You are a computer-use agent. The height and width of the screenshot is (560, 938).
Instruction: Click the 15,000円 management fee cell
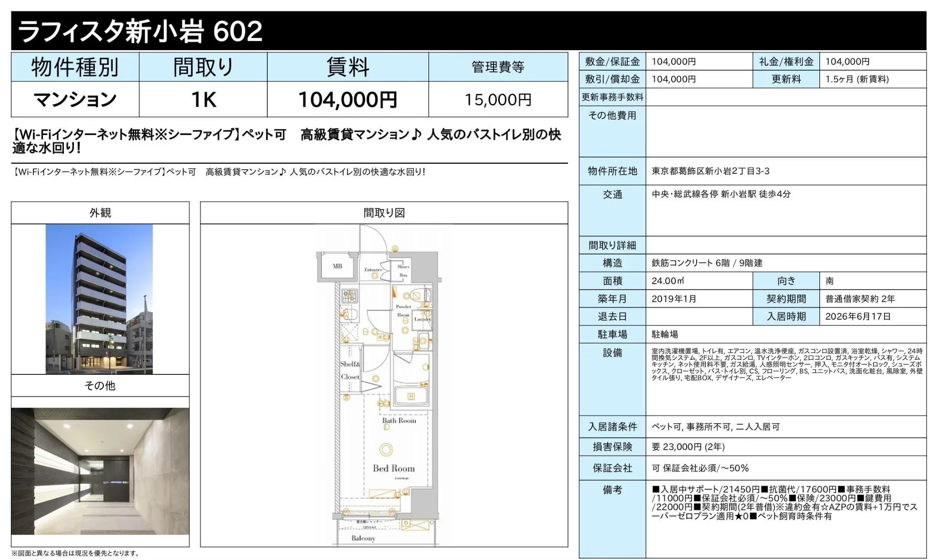coord(498,99)
